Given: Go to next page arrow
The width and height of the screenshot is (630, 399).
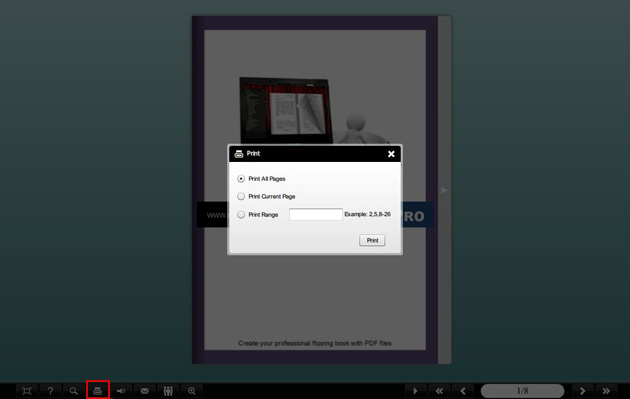Looking at the screenshot, I should point(583,391).
